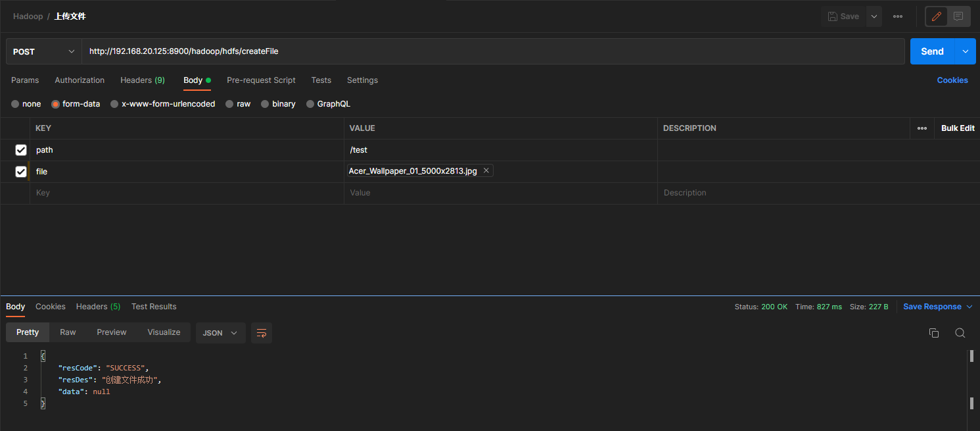Viewport: 980px width, 431px height.
Task: Click the path key cell
Action: 187,150
